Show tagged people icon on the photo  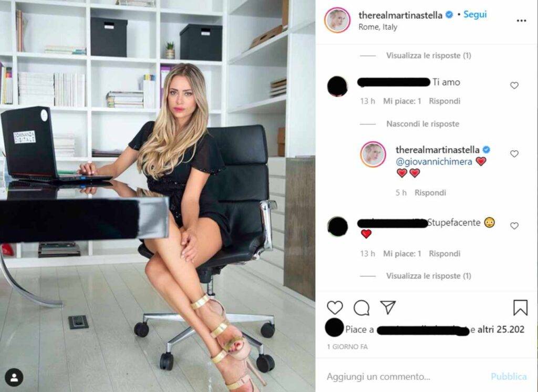[x=14, y=378]
